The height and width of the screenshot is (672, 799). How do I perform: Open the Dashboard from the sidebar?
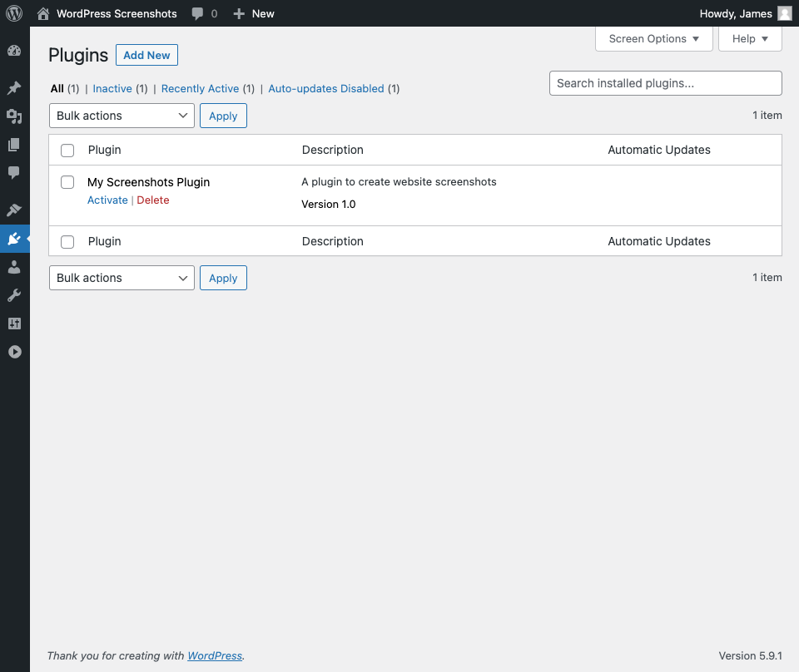[x=14, y=50]
